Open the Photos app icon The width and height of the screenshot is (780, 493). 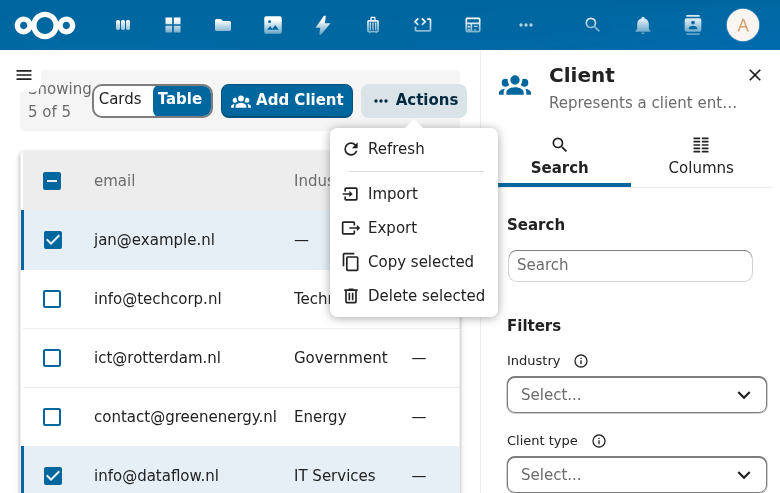click(x=273, y=25)
